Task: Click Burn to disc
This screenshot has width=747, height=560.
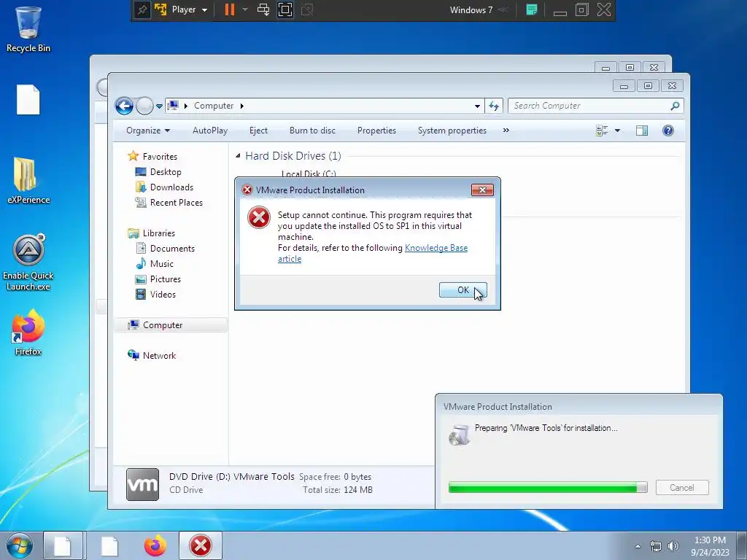Action: [312, 131]
